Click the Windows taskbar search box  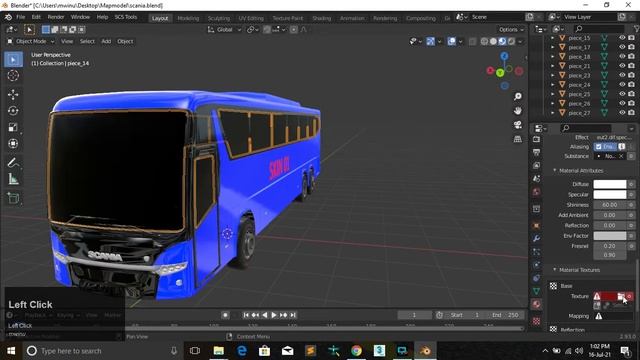point(102,351)
